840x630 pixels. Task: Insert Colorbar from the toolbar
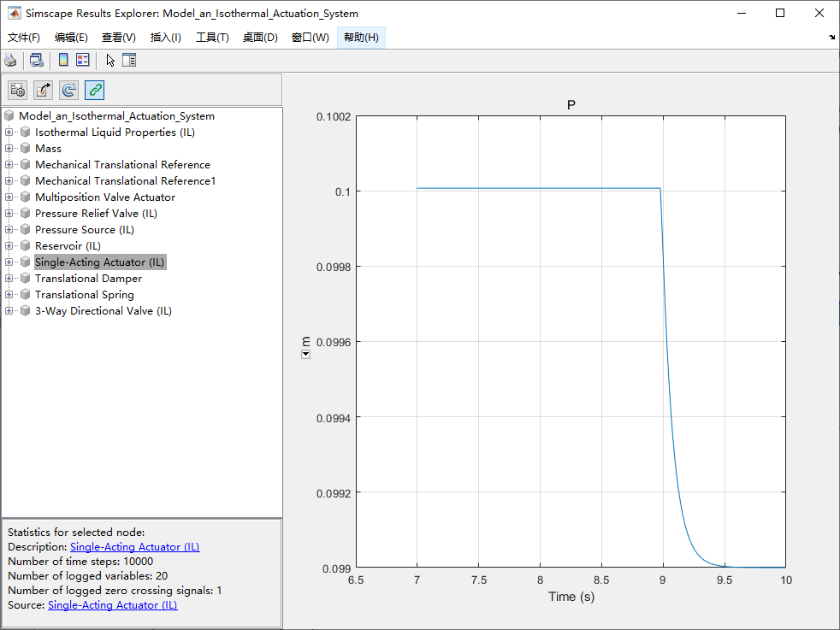[63, 60]
